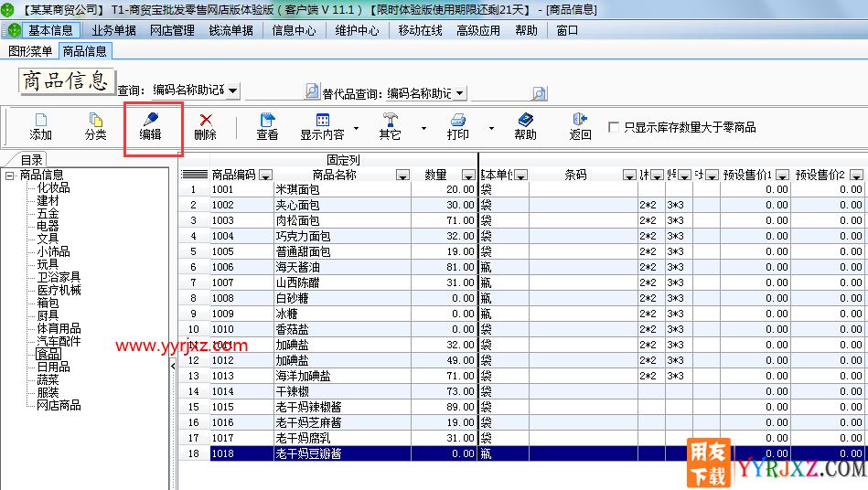Open the dropdown arrow next to 显示内容
Screen dimensions: 868x490
pyautogui.click(x=357, y=128)
